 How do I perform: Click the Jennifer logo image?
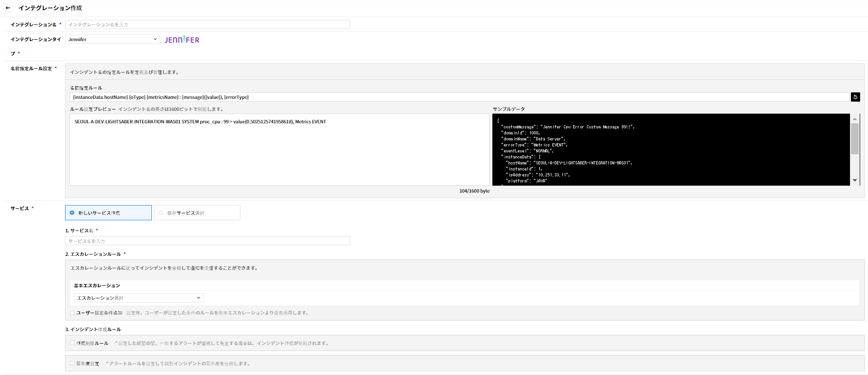point(182,40)
